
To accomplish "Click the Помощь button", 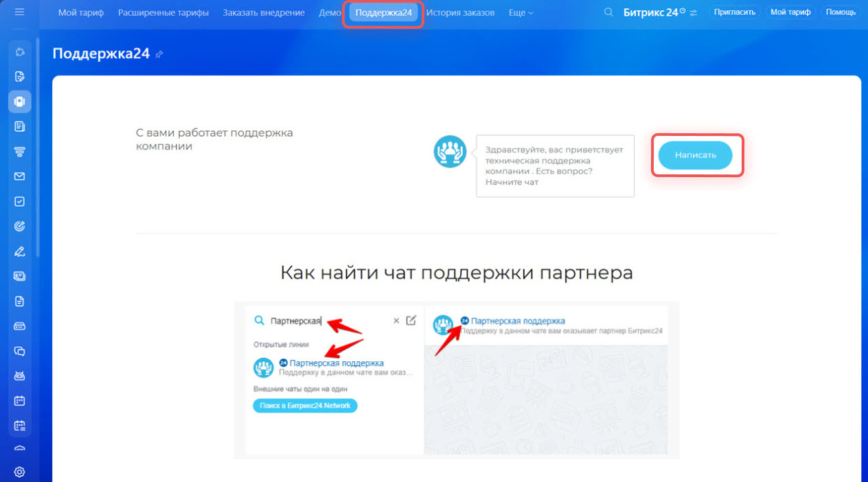I will (841, 12).
